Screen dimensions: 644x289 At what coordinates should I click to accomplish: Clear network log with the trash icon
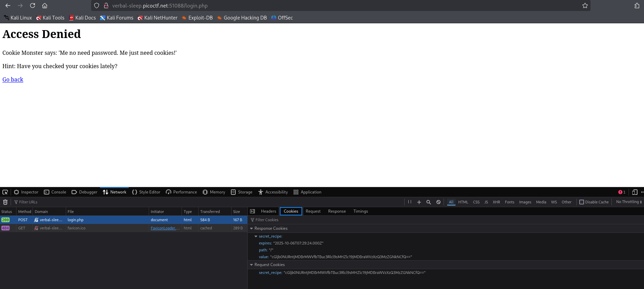5,202
